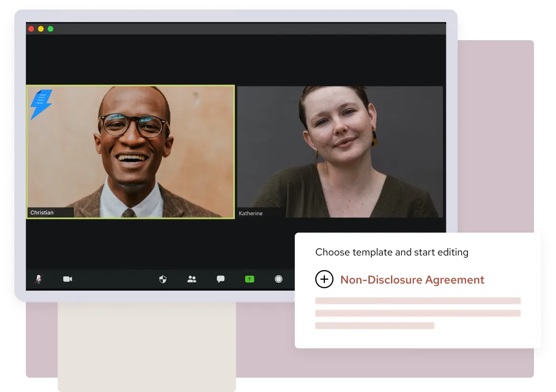This screenshot has width=556, height=392.
Task: Click the yellow minimize traffic light
Action: pos(40,29)
